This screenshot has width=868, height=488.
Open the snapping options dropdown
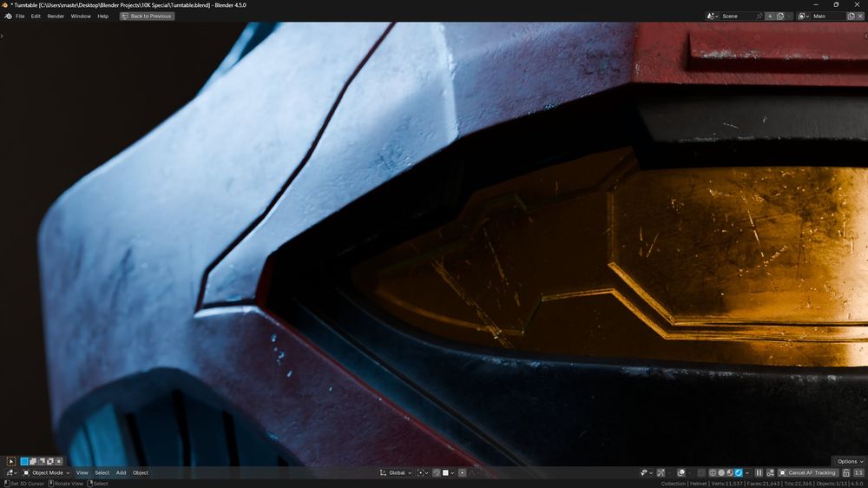449,473
